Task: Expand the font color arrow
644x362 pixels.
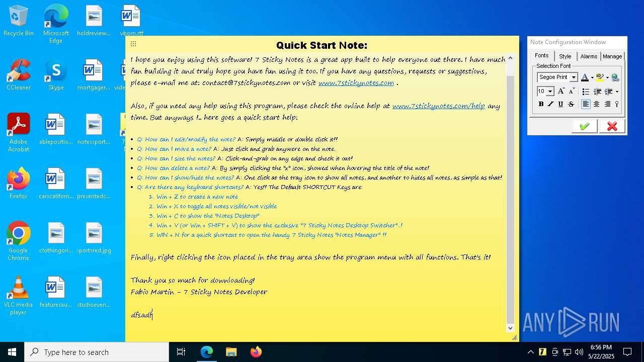Action: coord(592,78)
